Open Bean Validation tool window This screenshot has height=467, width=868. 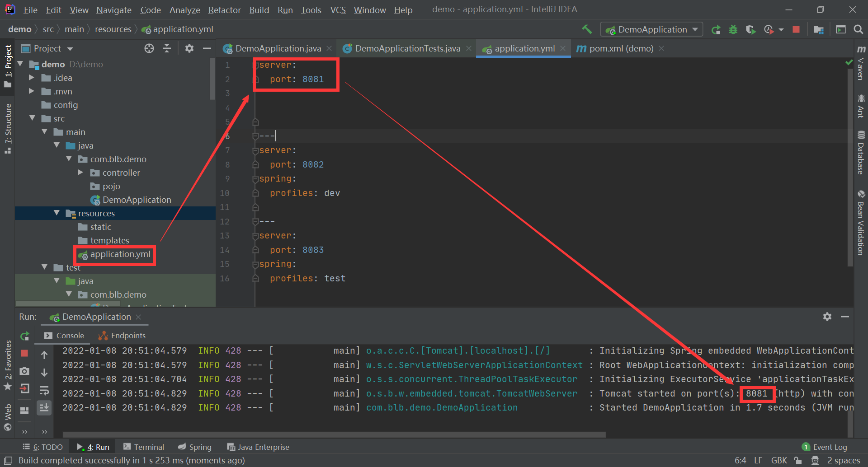click(x=861, y=223)
